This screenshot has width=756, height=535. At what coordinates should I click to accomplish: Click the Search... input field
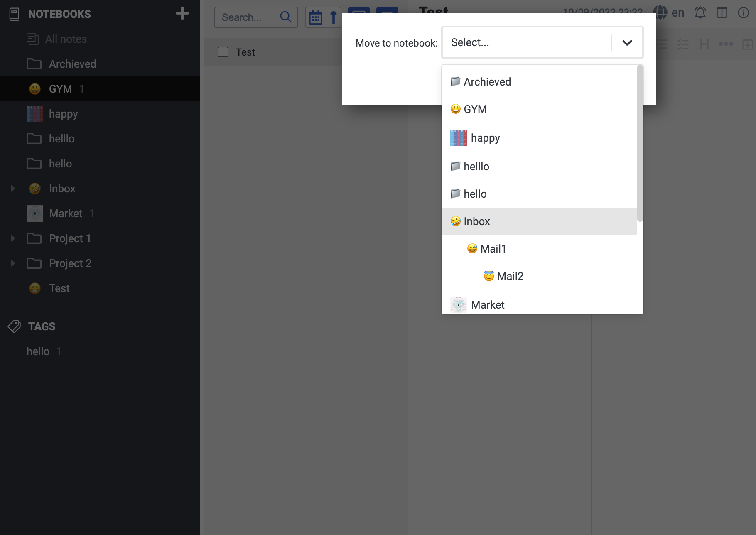[x=249, y=17]
